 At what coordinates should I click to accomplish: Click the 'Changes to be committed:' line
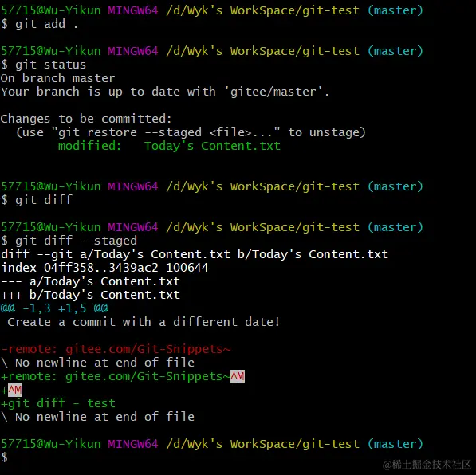[x=86, y=119]
